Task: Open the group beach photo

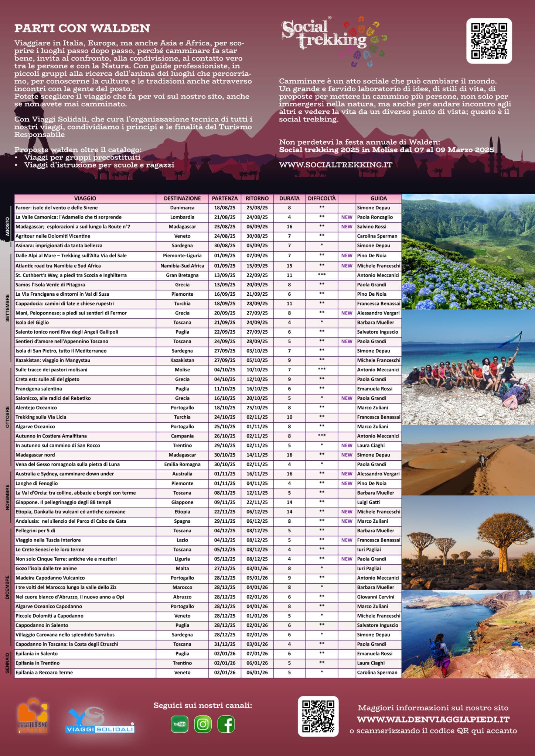Action: 468,368
